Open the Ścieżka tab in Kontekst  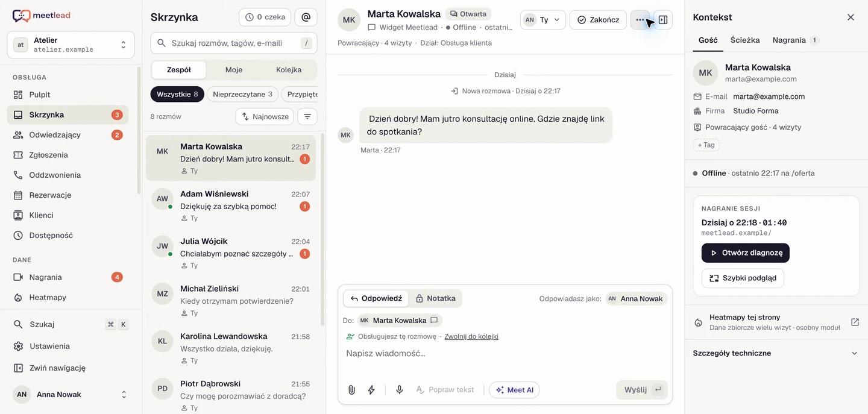(x=745, y=40)
